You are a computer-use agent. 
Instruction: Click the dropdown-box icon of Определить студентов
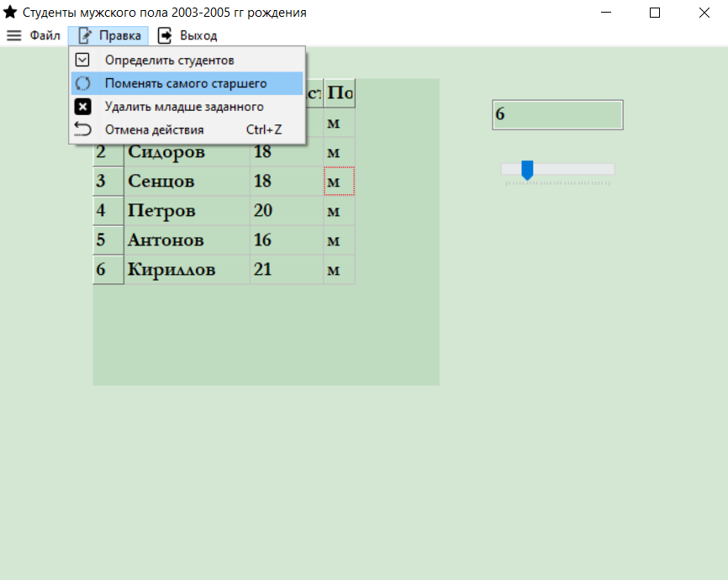[x=82, y=60]
